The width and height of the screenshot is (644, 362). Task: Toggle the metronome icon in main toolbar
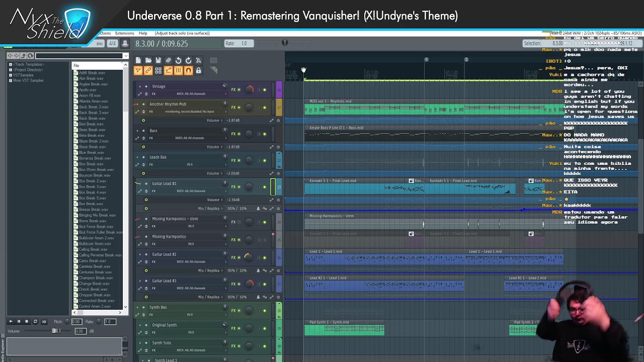tap(198, 60)
